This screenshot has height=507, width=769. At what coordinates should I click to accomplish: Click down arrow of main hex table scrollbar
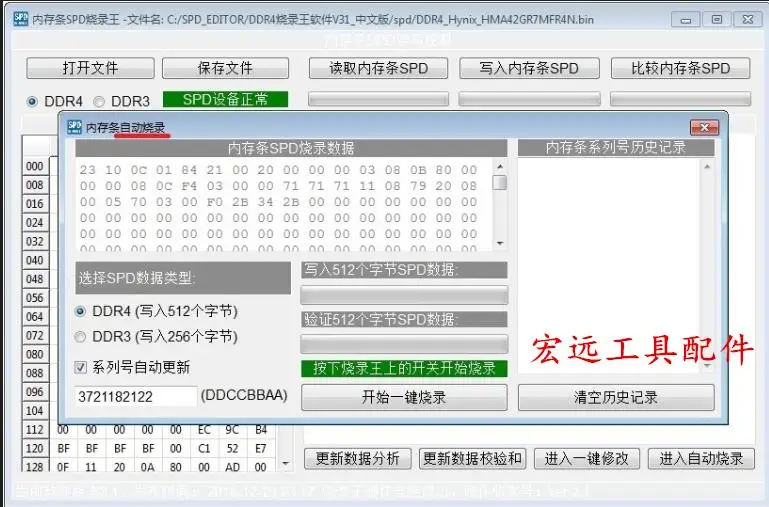pyautogui.click(x=285, y=463)
